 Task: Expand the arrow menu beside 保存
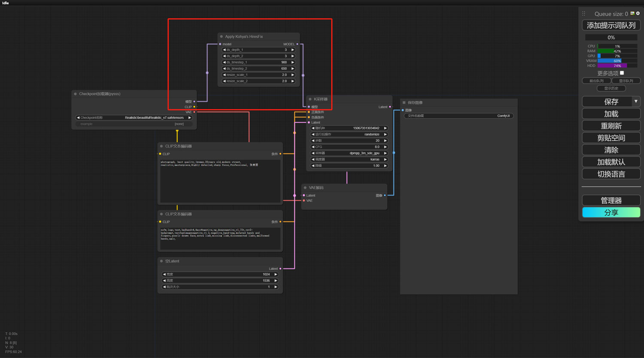point(636,101)
